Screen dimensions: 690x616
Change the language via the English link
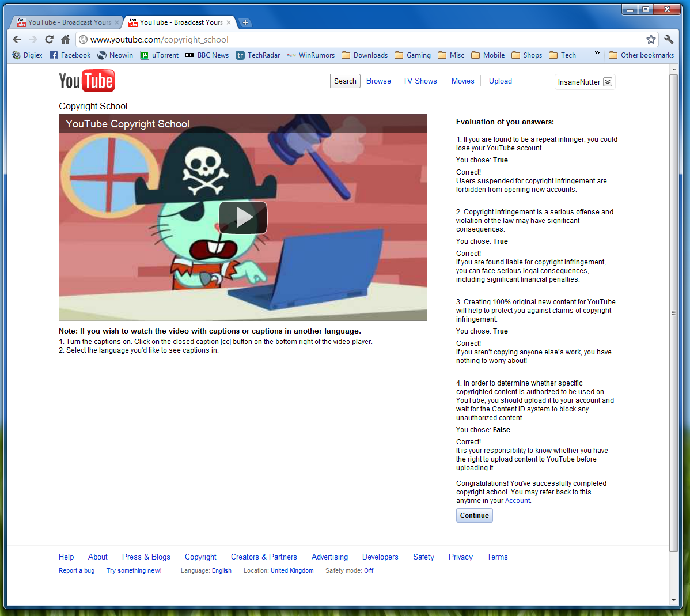[221, 570]
